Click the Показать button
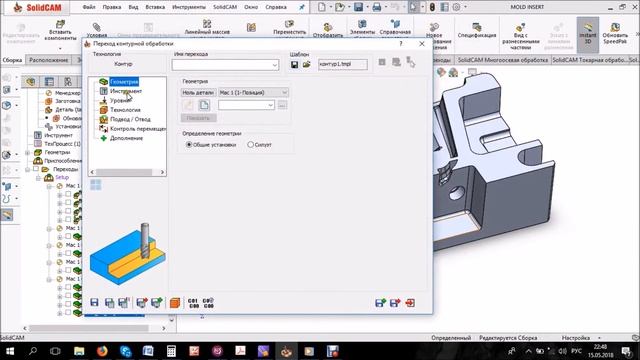The height and width of the screenshot is (360, 640). coord(198,118)
